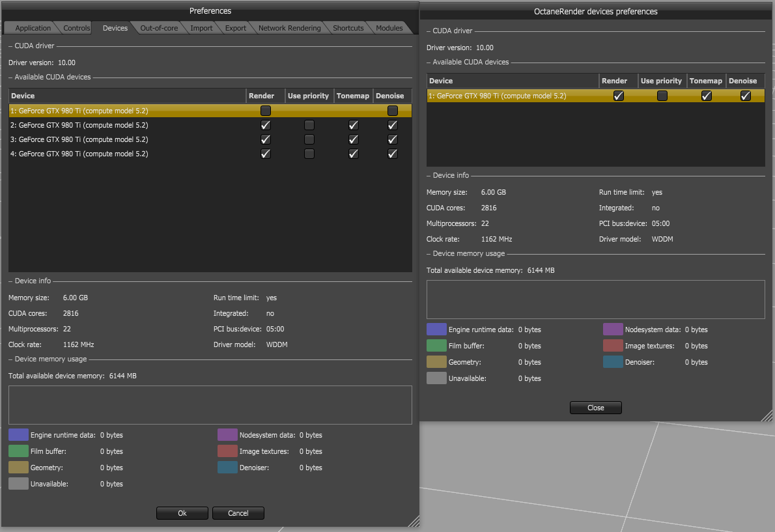Screen dimensions: 775x532
Task: Open the Out-of-core tab
Action: tap(159, 28)
